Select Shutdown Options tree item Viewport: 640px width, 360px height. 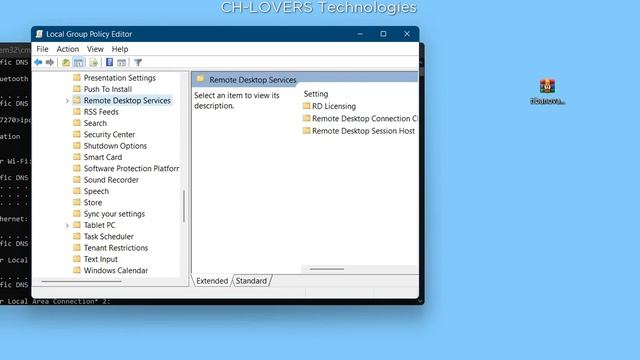point(115,146)
